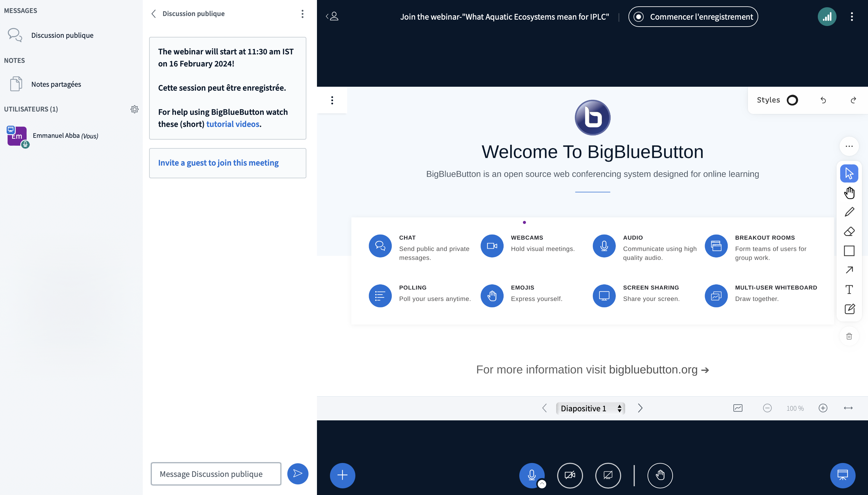Image resolution: width=868 pixels, height=495 pixels.
Task: Select the arrow drawing tool
Action: coord(849,270)
